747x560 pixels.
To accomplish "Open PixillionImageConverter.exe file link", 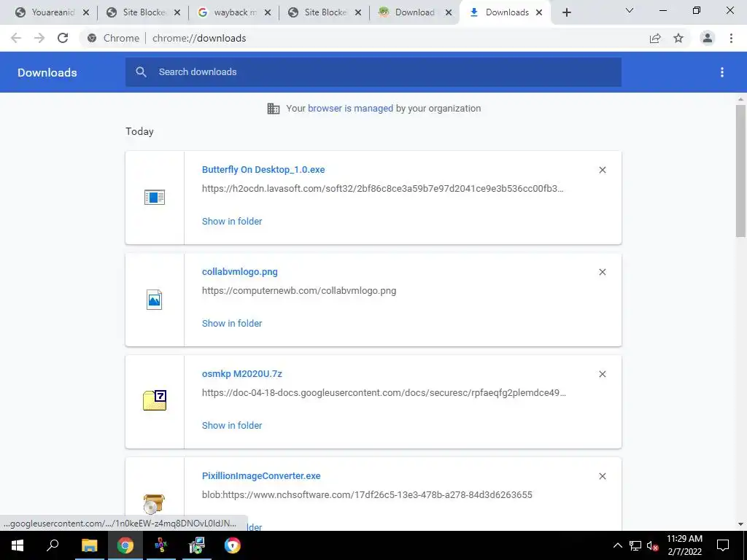I will [x=261, y=475].
